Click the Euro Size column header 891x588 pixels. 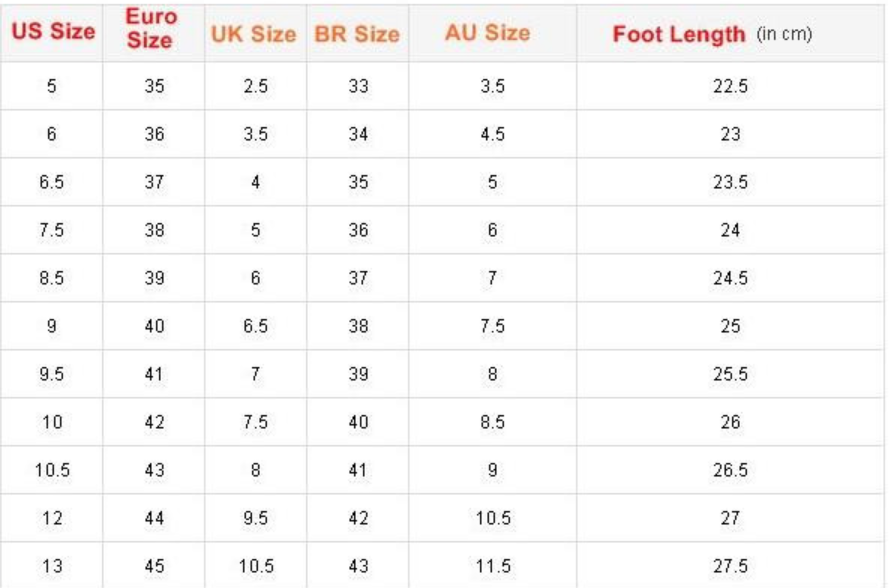click(150, 32)
